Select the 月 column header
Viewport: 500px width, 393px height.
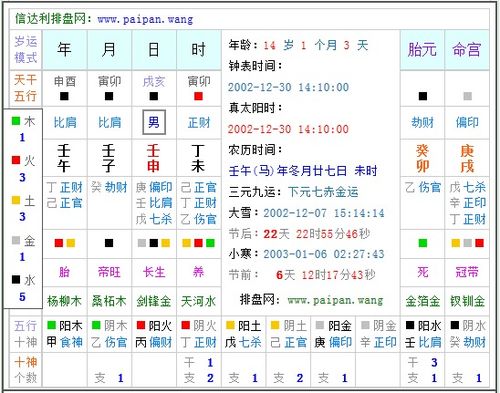(109, 50)
